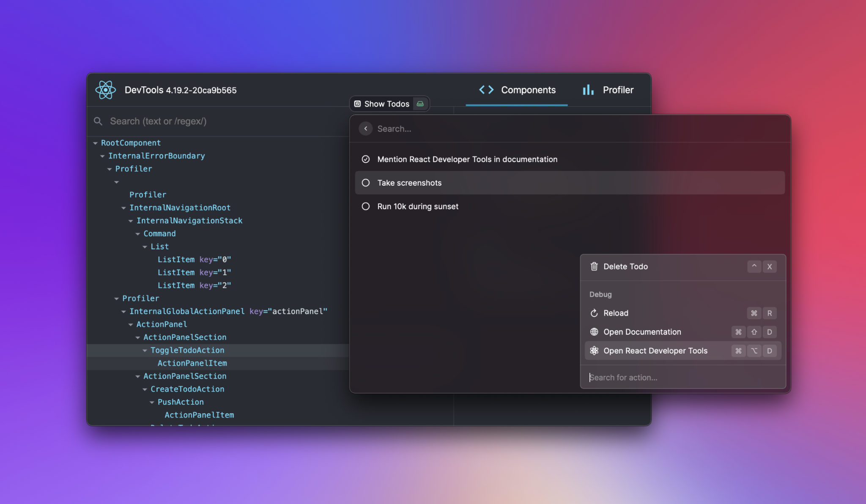The image size is (866, 504).
Task: Select ActionPanelSection above CreateTodoAction
Action: click(185, 376)
